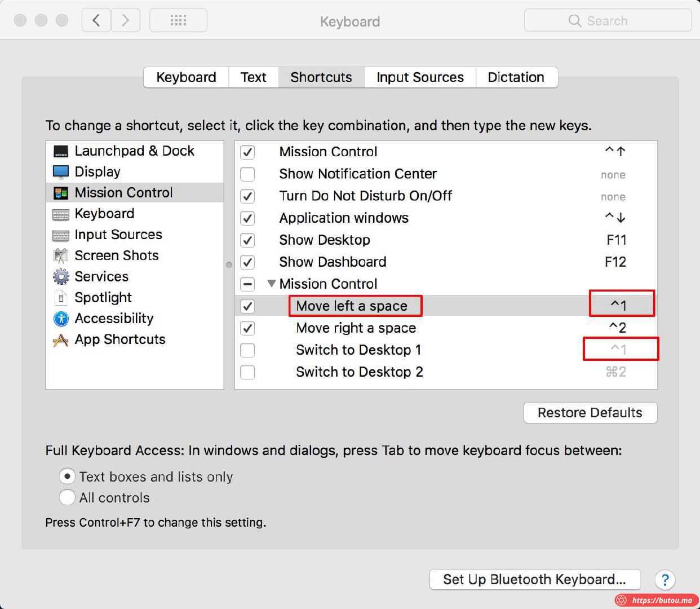Choose the App Shortcuts icon
This screenshot has width=700, height=609.
click(x=61, y=340)
